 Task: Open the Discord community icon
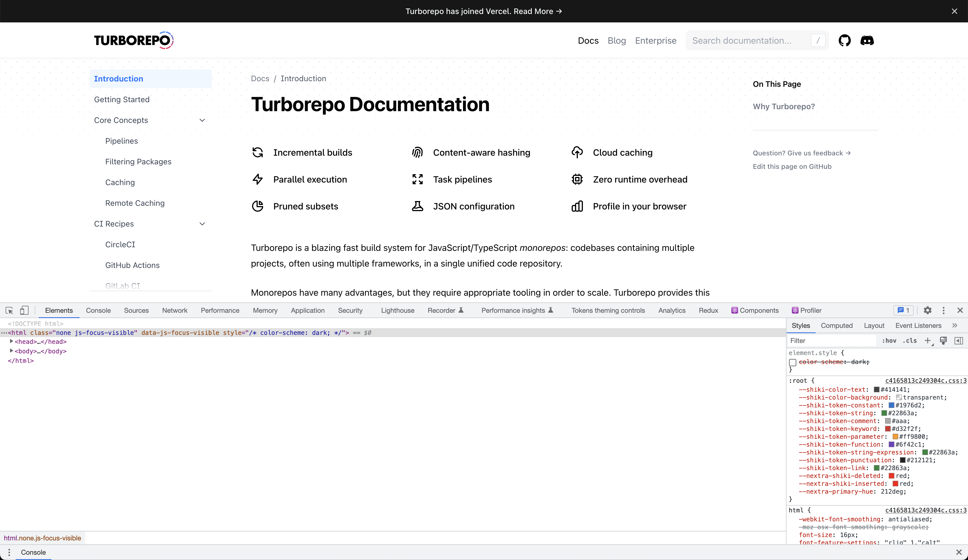(x=867, y=40)
